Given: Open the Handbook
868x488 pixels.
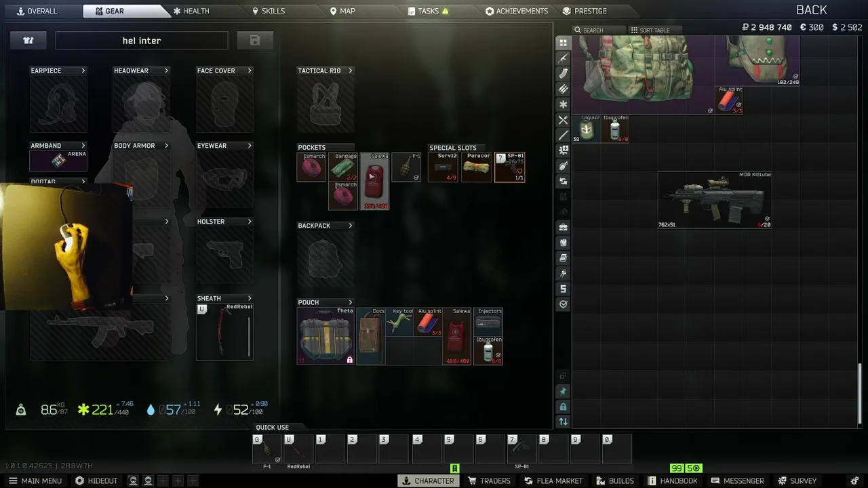Looking at the screenshot, I should coord(673,481).
